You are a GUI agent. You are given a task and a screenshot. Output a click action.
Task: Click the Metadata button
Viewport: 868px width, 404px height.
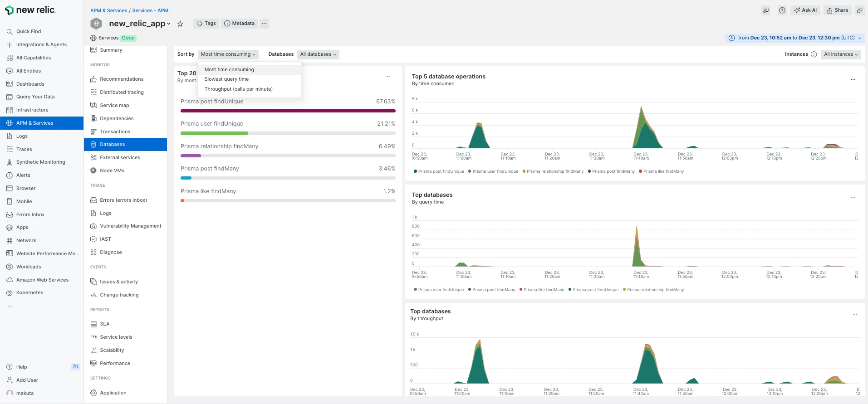(239, 24)
